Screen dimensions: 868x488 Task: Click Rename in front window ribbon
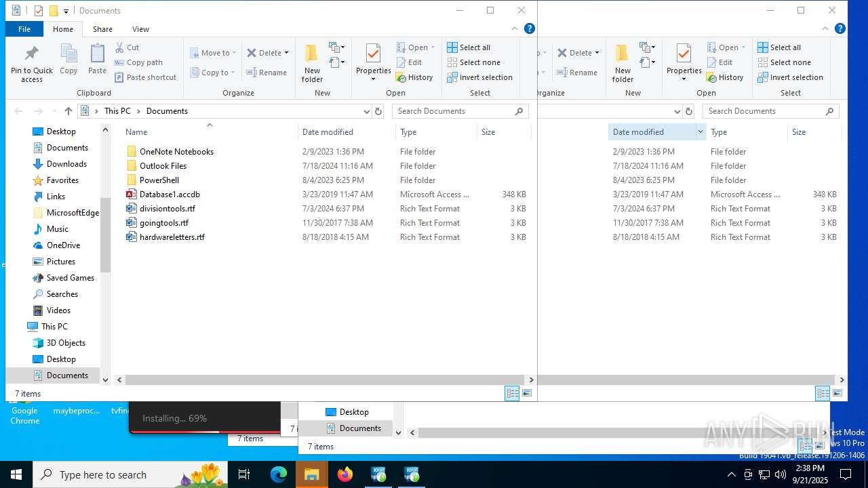pos(266,73)
